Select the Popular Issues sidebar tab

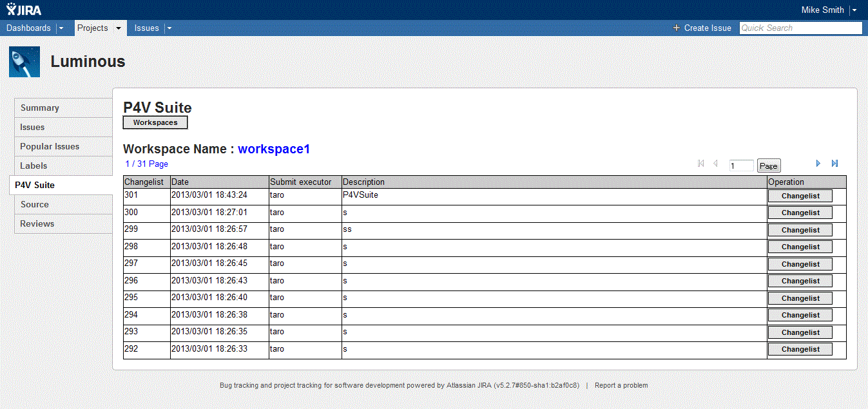(63, 146)
